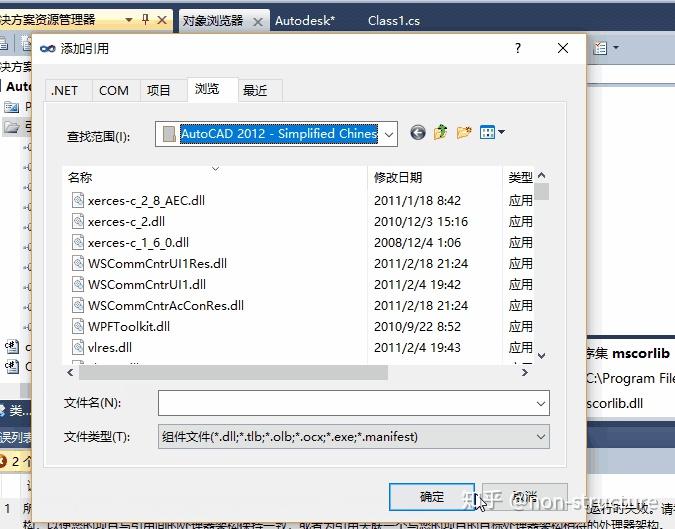Click the date 2010/9/22 8:52

[417, 327]
